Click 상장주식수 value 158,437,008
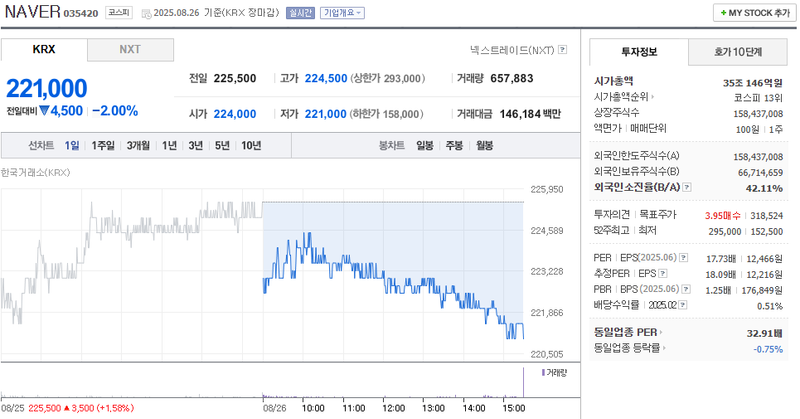Image resolution: width=800 pixels, height=419 pixels. 758,114
